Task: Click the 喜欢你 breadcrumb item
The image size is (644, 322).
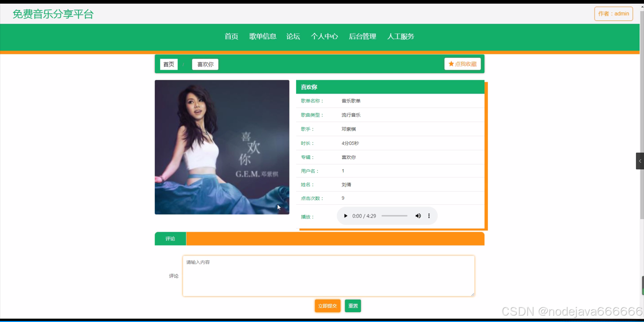Action: coord(205,64)
